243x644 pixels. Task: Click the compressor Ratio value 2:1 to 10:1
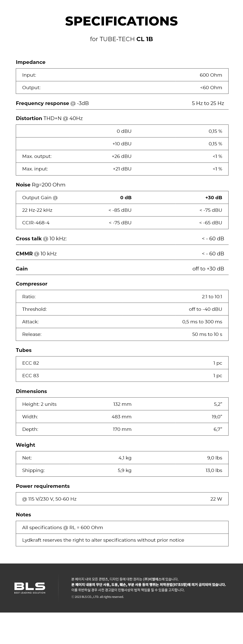(212, 297)
